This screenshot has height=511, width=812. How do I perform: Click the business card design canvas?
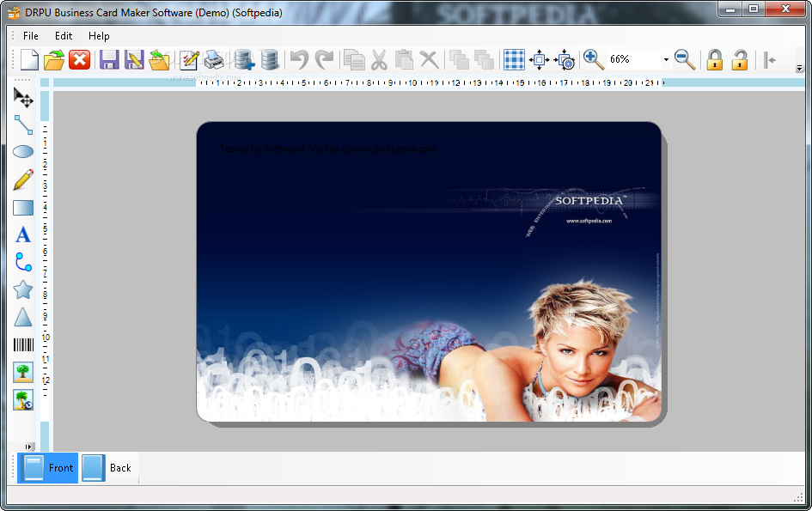(430, 271)
